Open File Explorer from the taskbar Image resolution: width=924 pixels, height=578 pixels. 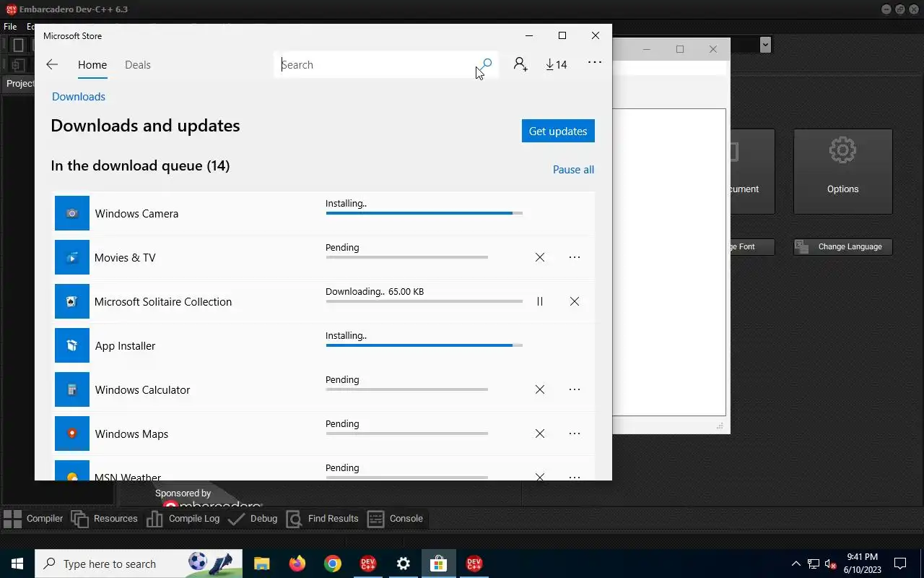pyautogui.click(x=261, y=564)
